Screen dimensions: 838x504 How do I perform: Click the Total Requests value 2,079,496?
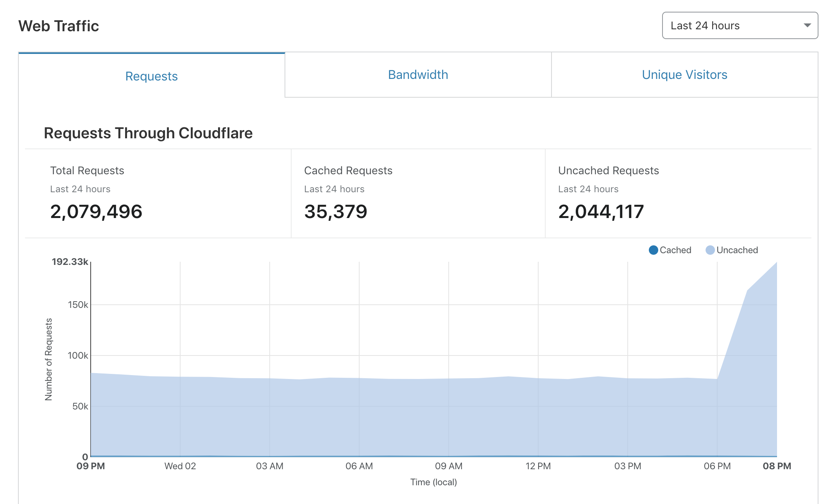[x=96, y=212]
